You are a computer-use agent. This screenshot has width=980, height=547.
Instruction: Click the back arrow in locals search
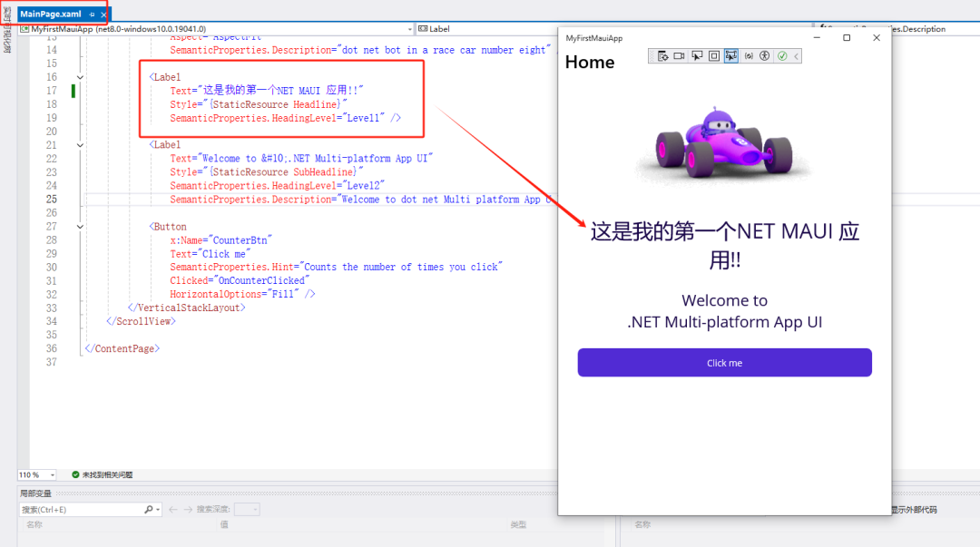[173, 510]
